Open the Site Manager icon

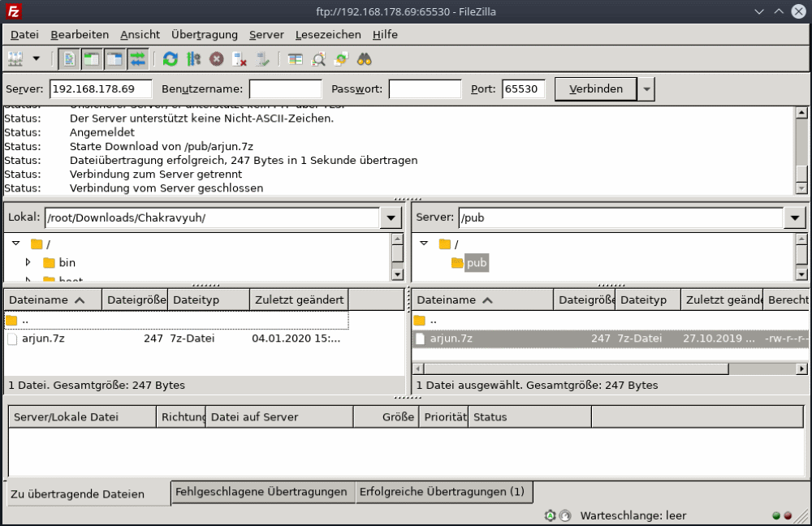coord(15,58)
